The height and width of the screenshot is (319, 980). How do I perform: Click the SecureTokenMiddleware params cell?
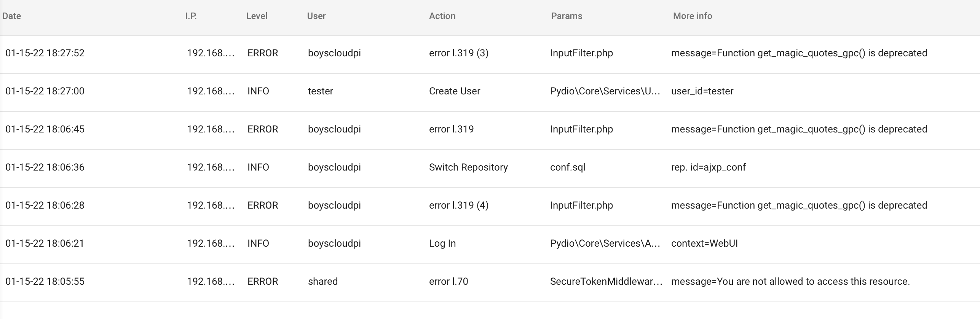[606, 281]
